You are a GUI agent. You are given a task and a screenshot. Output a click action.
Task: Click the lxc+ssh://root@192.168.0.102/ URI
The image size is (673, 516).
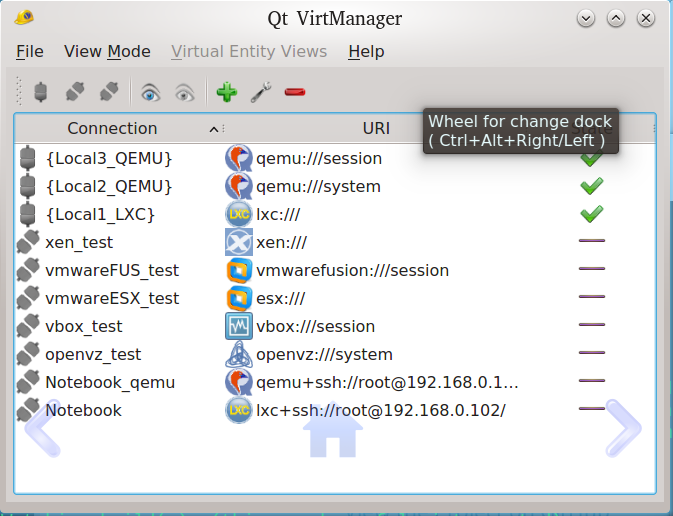click(x=381, y=410)
